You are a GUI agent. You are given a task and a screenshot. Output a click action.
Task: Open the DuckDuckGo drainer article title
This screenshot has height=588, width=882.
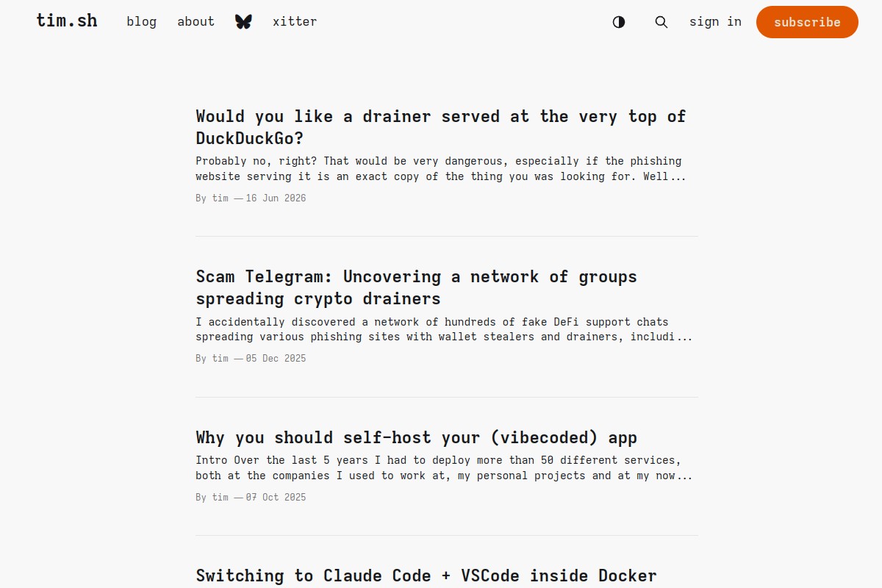(441, 127)
